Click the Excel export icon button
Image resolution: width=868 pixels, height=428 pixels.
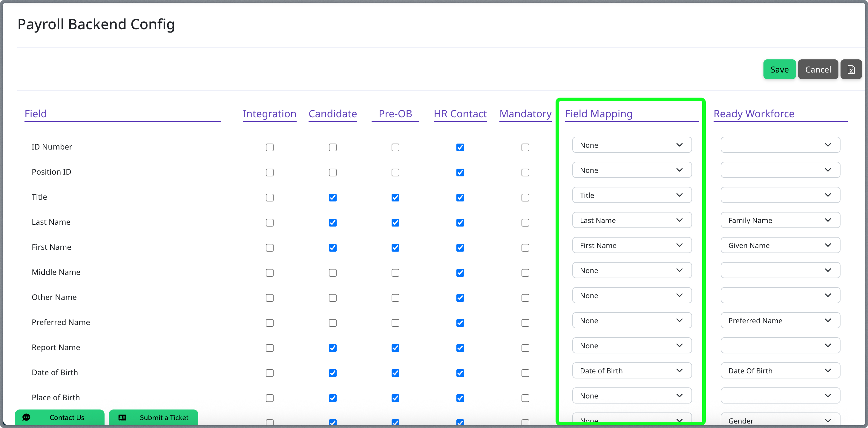click(851, 69)
